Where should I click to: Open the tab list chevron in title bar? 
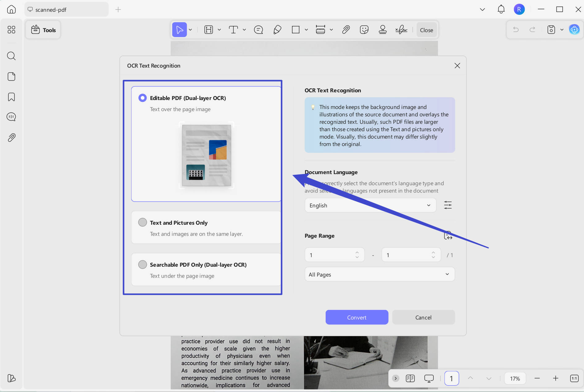click(482, 10)
